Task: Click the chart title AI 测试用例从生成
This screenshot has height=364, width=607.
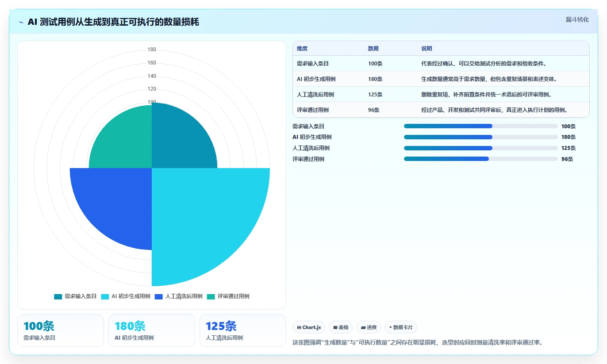Action: 113,22
